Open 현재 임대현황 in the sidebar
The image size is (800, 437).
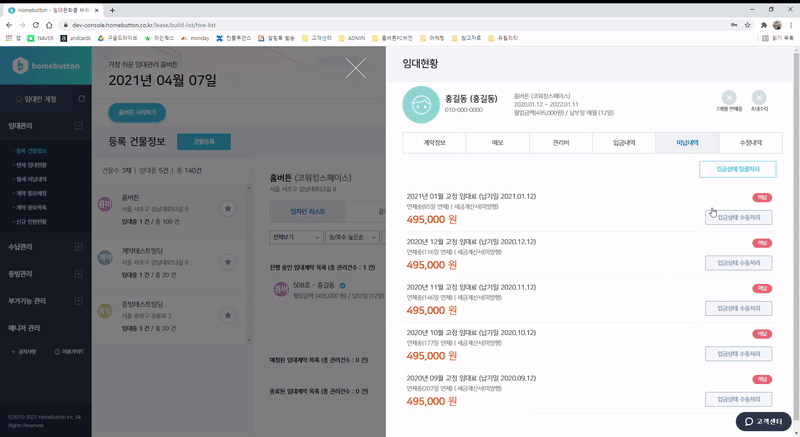pyautogui.click(x=31, y=165)
